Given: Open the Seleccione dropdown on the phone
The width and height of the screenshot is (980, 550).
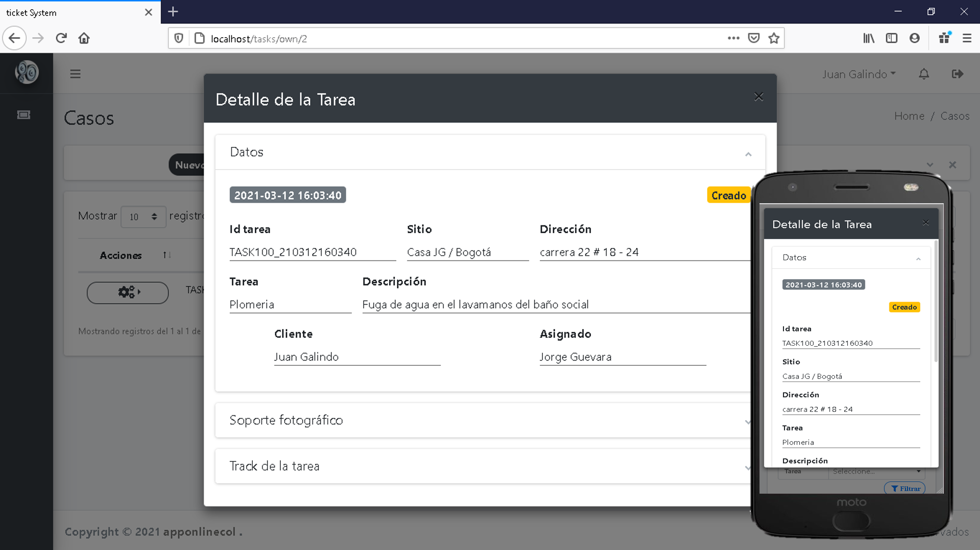Looking at the screenshot, I should click(x=876, y=471).
